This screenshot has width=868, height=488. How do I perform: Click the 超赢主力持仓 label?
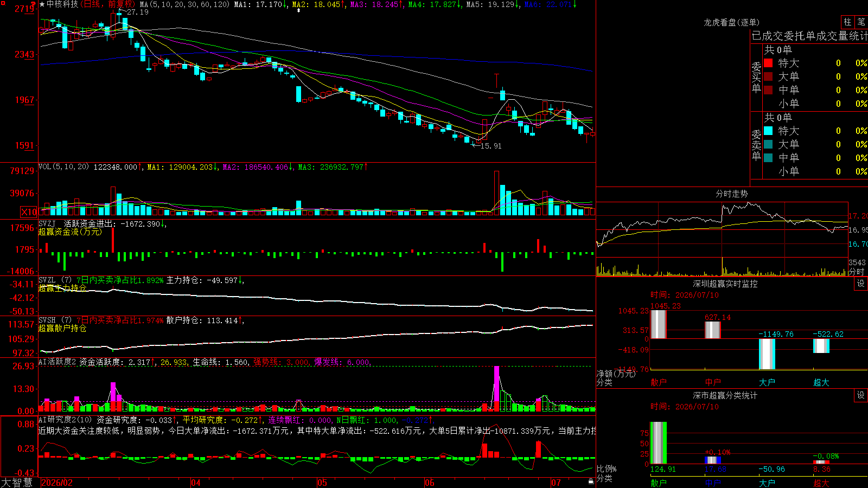pyautogui.click(x=62, y=288)
